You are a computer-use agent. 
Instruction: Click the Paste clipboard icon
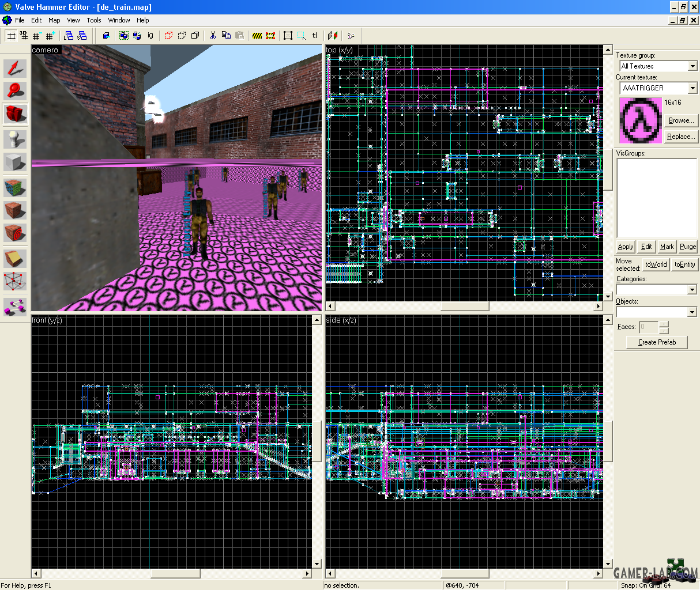pos(239,36)
